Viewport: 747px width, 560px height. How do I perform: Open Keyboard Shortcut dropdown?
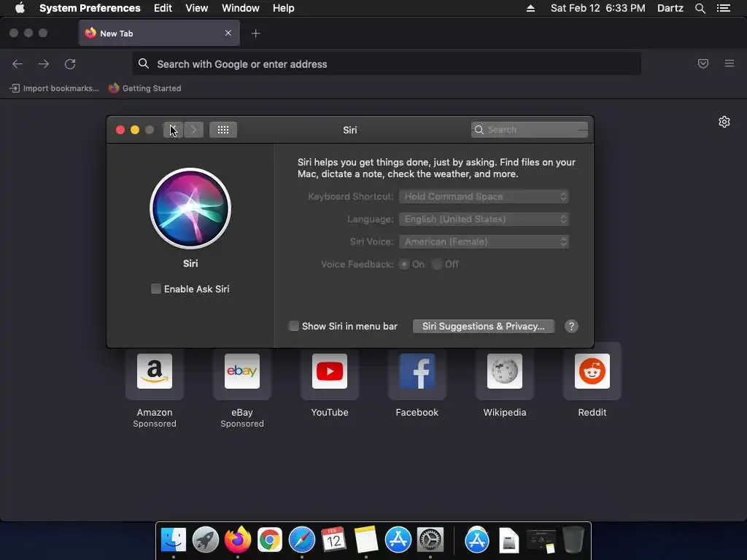point(484,196)
